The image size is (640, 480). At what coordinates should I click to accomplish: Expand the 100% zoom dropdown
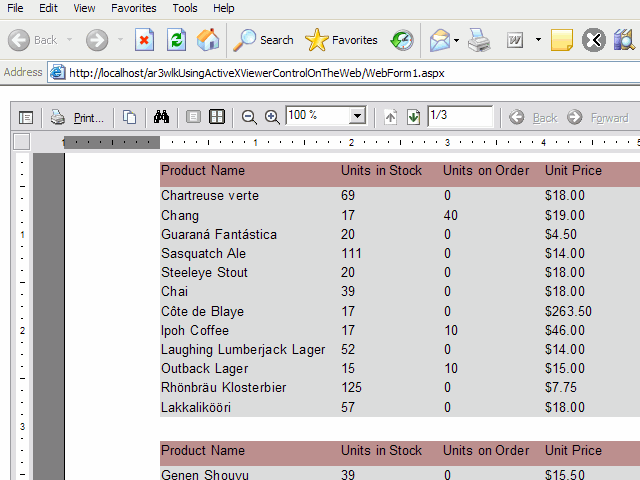[x=357, y=117]
